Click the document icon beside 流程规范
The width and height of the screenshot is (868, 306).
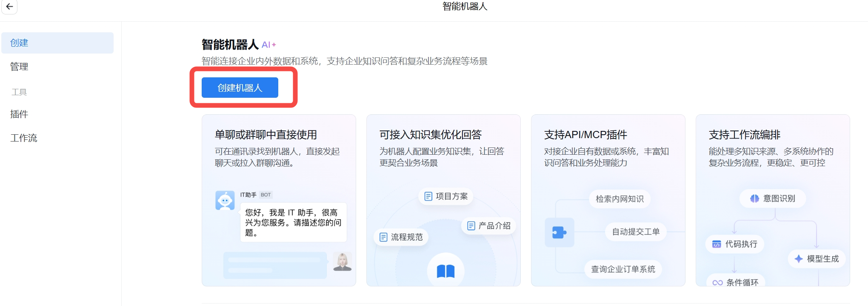pyautogui.click(x=383, y=237)
